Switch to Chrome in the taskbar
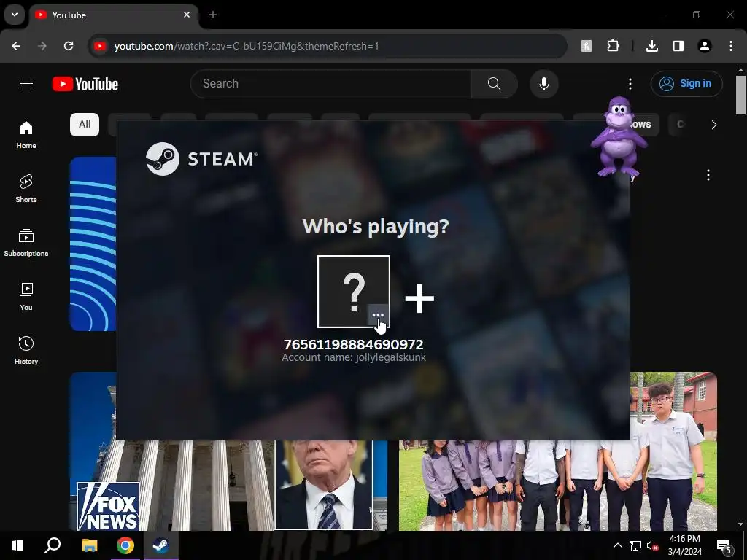The height and width of the screenshot is (560, 747). tap(125, 545)
